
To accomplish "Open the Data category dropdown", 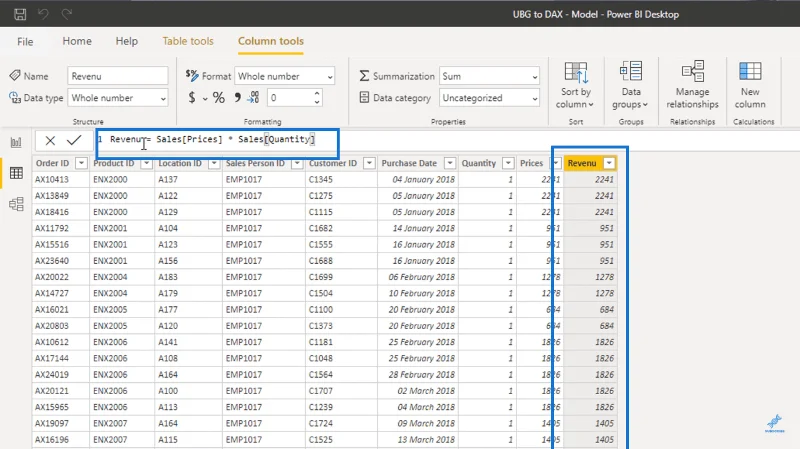I will (x=489, y=98).
